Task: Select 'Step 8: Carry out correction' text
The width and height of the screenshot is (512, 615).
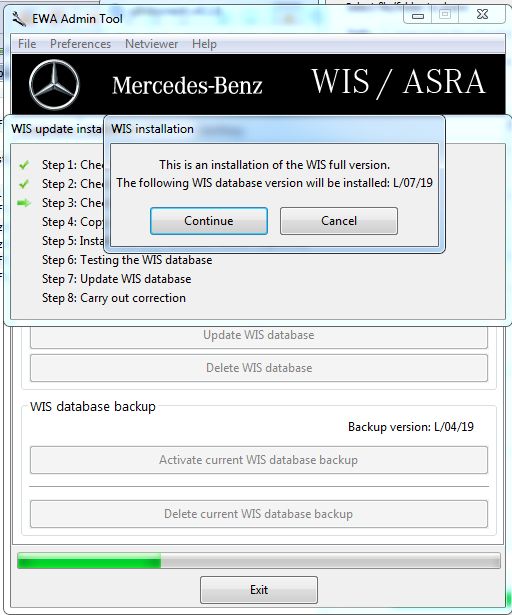Action: tap(114, 298)
